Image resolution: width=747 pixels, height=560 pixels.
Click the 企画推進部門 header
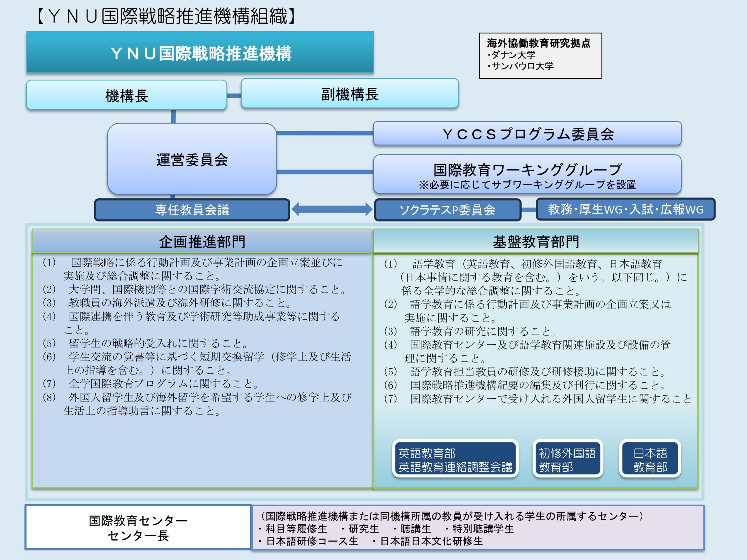pos(202,241)
